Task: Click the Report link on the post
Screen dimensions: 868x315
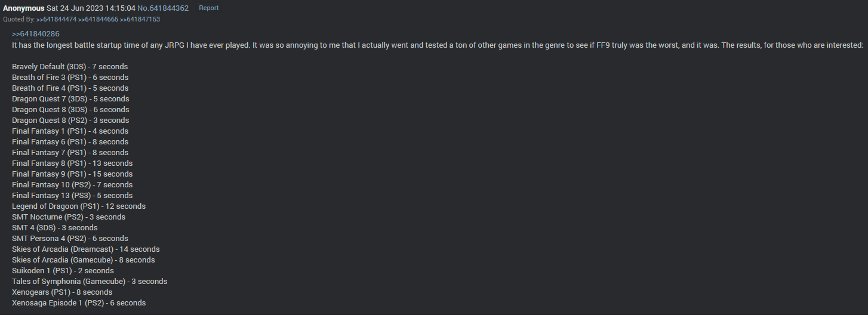Action: pyautogui.click(x=208, y=8)
